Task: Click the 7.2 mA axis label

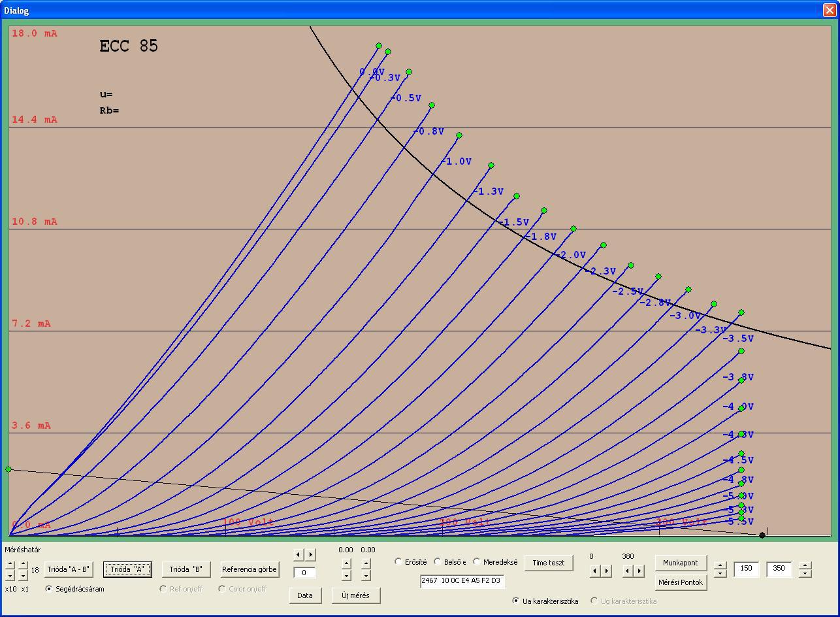Action: [x=31, y=324]
